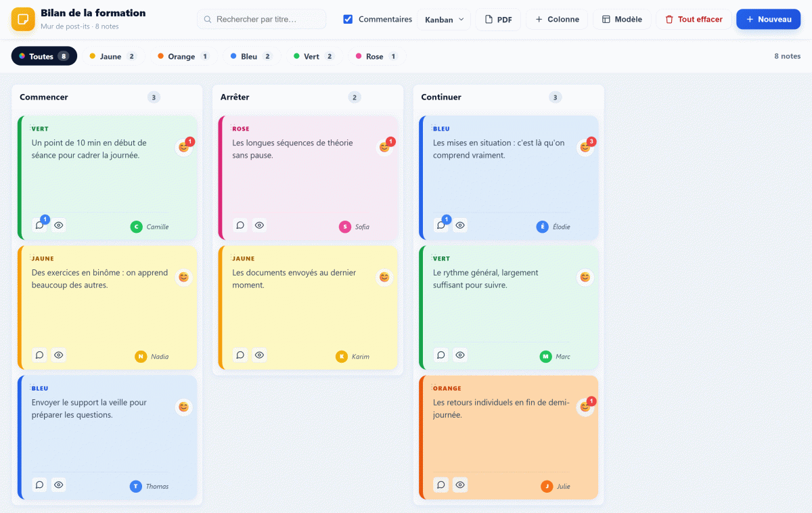Add a column with Colonne button
812x513 pixels.
pyautogui.click(x=557, y=20)
